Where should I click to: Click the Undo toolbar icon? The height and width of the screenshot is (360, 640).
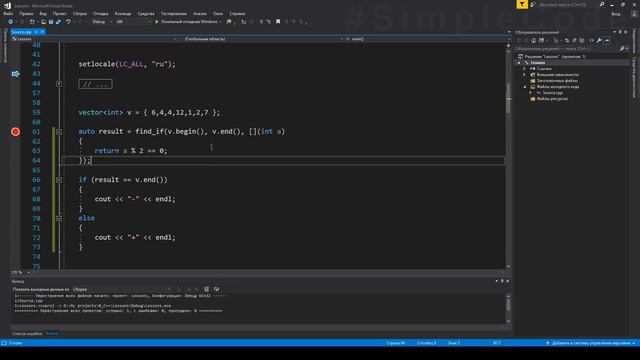click(x=68, y=22)
